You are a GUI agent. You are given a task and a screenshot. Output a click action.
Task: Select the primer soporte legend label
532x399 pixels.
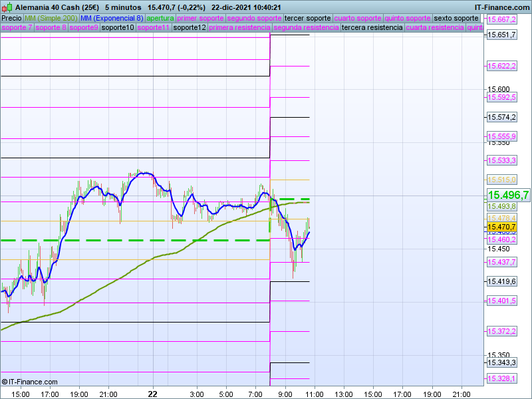coord(200,19)
